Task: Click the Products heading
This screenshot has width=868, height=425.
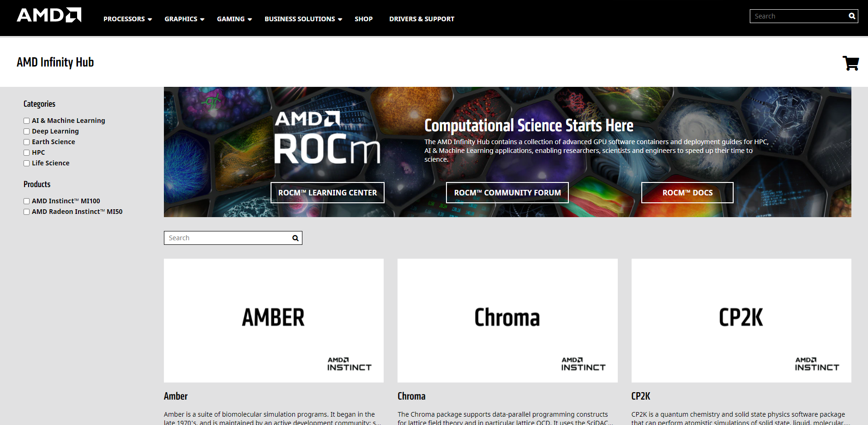Action: (37, 184)
